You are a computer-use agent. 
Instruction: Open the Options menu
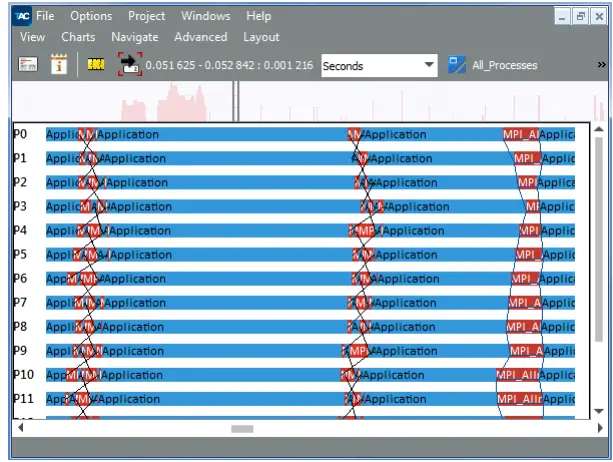[x=91, y=16]
